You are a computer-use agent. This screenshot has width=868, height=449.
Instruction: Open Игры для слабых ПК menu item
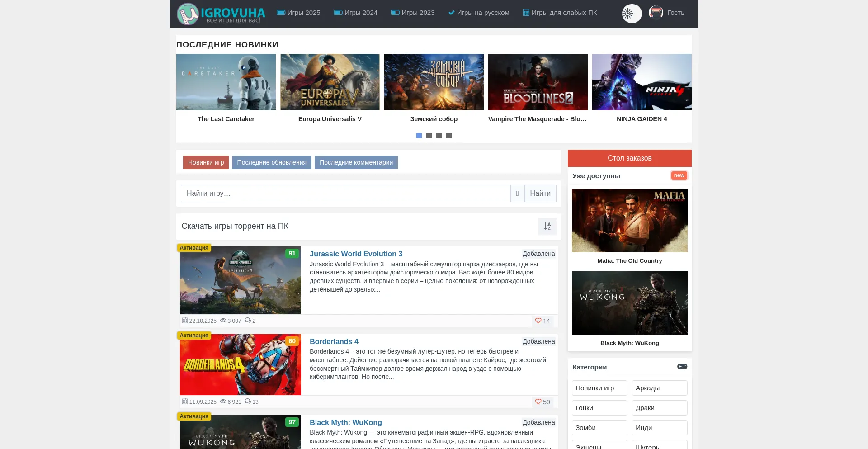tap(560, 13)
